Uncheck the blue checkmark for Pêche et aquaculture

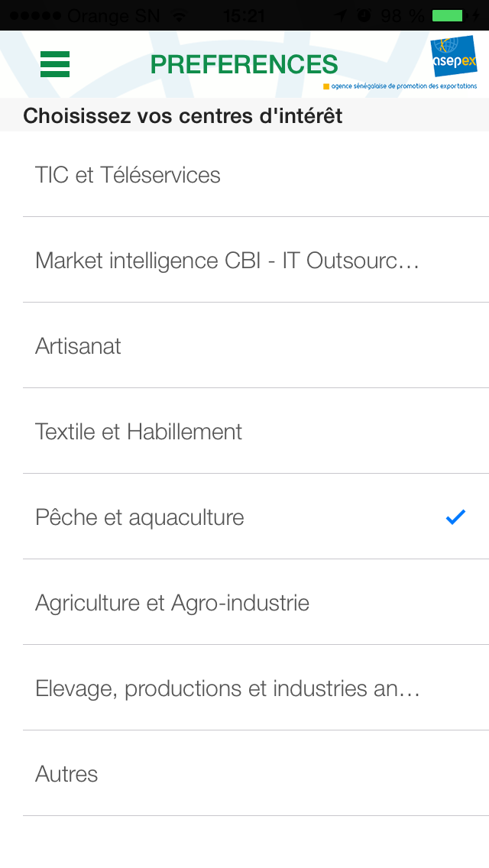455,517
